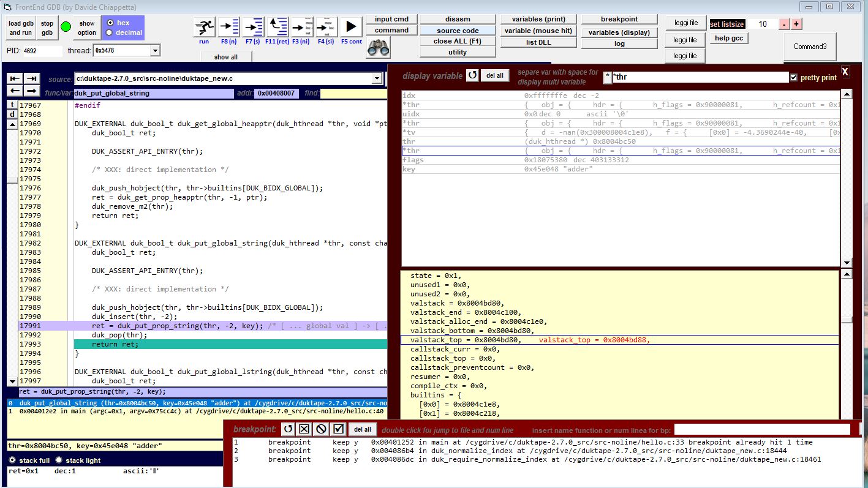Click the list DLL button

[x=538, y=42]
